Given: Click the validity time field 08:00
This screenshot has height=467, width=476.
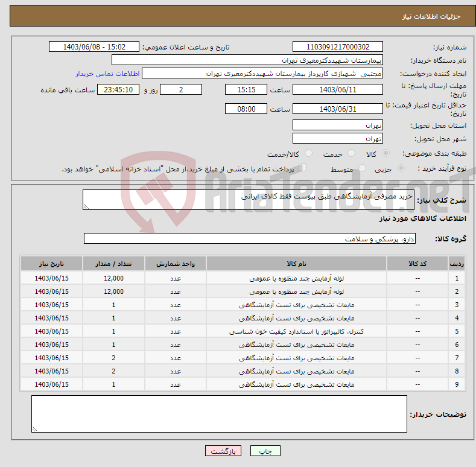Looking at the screenshot, I should 246,109.
